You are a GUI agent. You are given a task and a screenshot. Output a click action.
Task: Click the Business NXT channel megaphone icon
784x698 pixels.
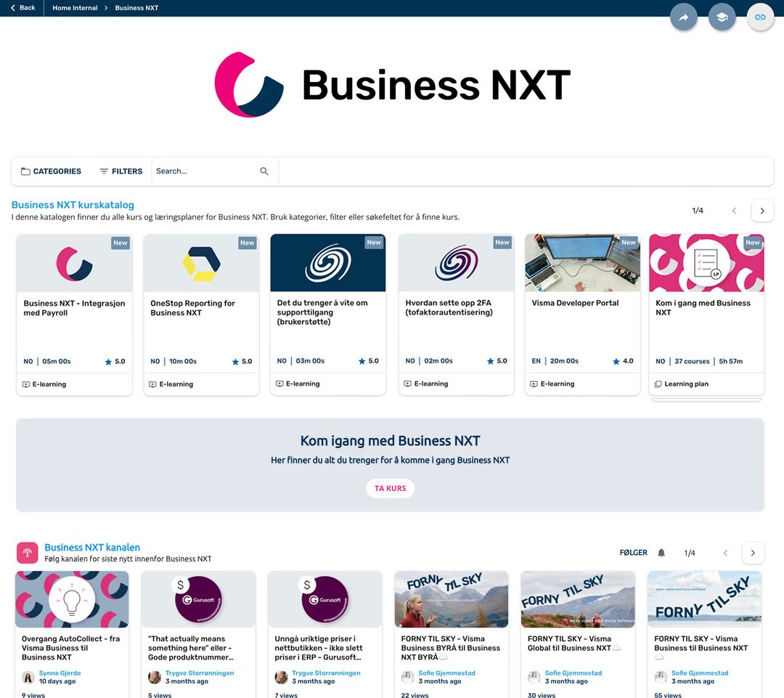click(27, 553)
